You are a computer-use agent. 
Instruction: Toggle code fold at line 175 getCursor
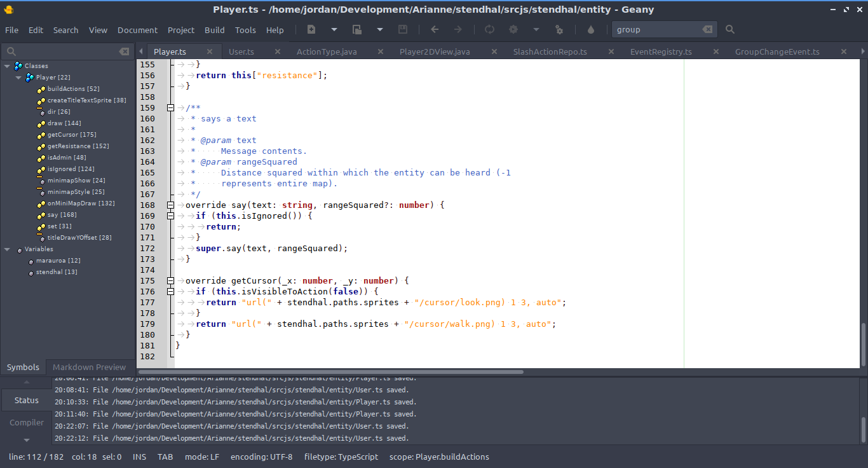[170, 281]
